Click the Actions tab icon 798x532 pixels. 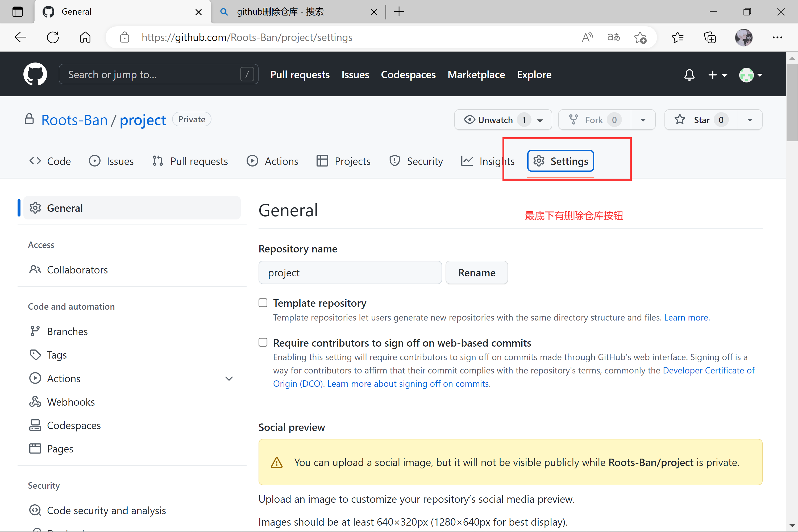252,161
